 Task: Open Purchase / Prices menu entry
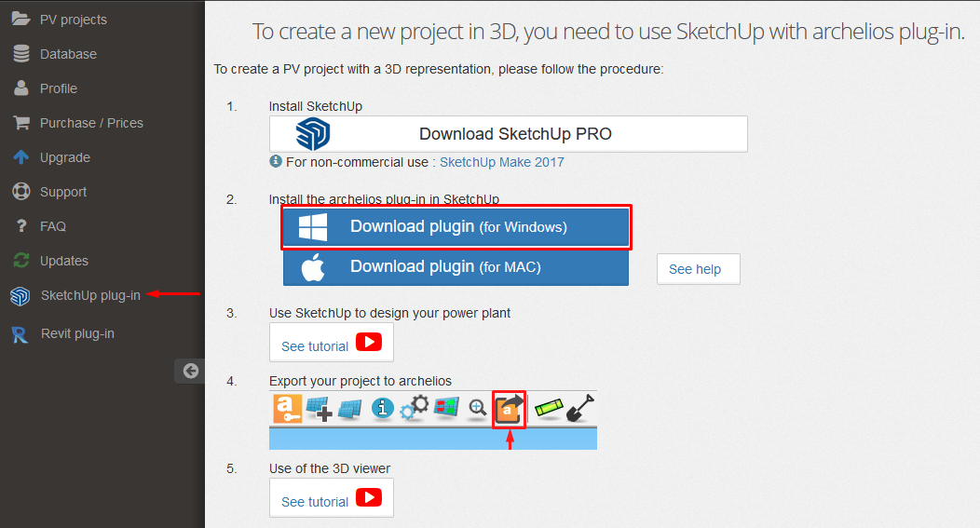click(91, 123)
